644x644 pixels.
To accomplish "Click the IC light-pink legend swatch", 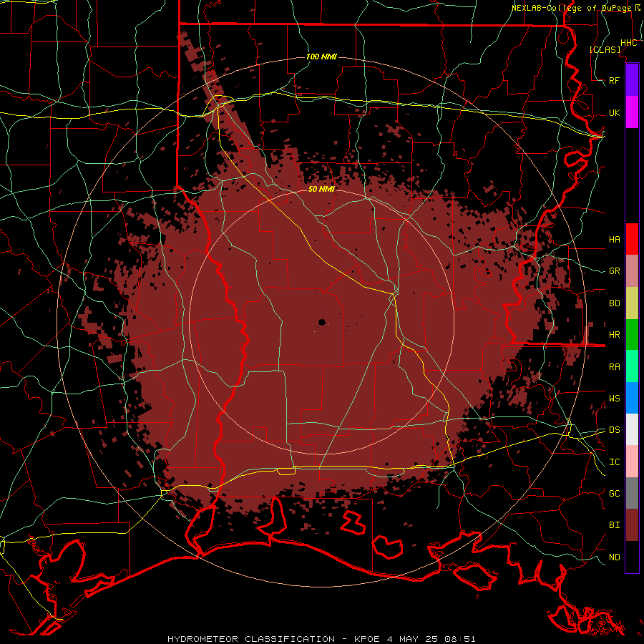I will pyautogui.click(x=632, y=462).
